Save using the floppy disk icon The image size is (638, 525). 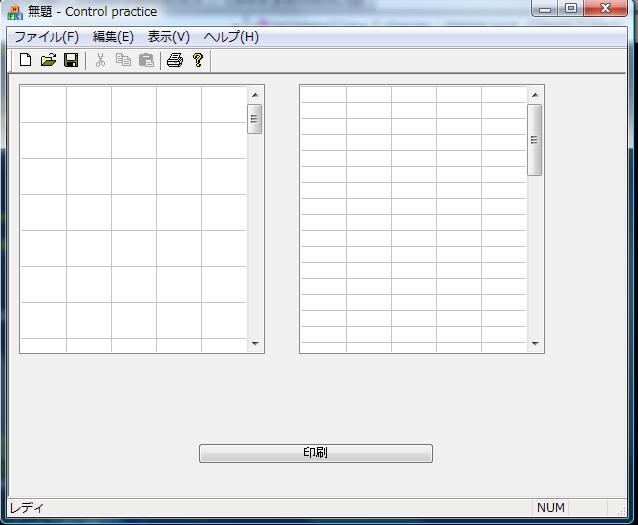click(x=71, y=60)
